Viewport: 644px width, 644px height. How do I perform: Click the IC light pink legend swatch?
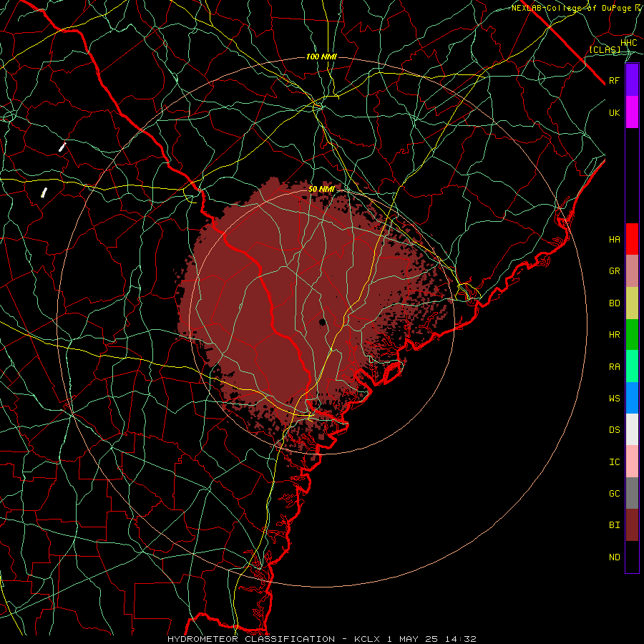point(632,462)
